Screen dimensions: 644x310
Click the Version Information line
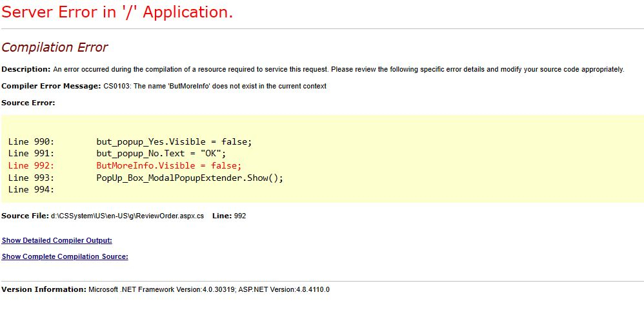pos(166,289)
